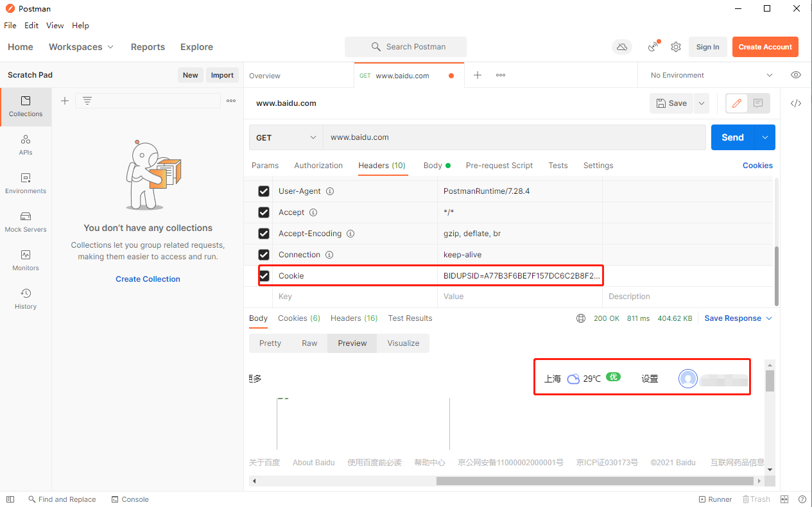Open the Pre-request Script tab
The width and height of the screenshot is (812, 507).
499,166
